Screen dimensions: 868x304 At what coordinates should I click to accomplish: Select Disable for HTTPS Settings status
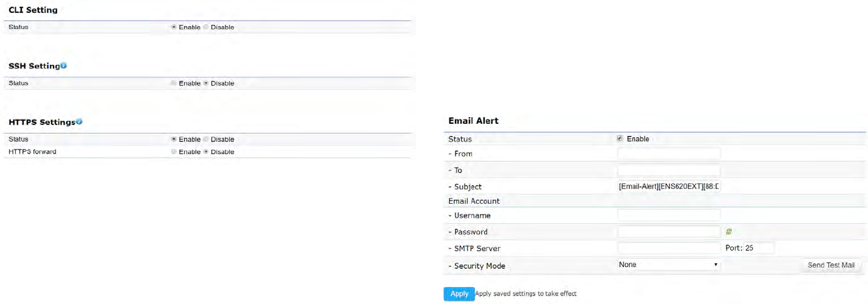click(206, 140)
